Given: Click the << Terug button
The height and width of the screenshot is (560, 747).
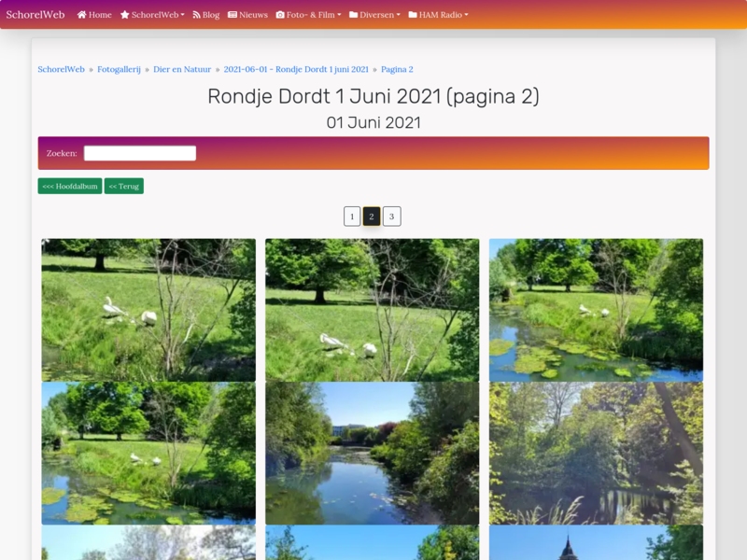Looking at the screenshot, I should (124, 186).
